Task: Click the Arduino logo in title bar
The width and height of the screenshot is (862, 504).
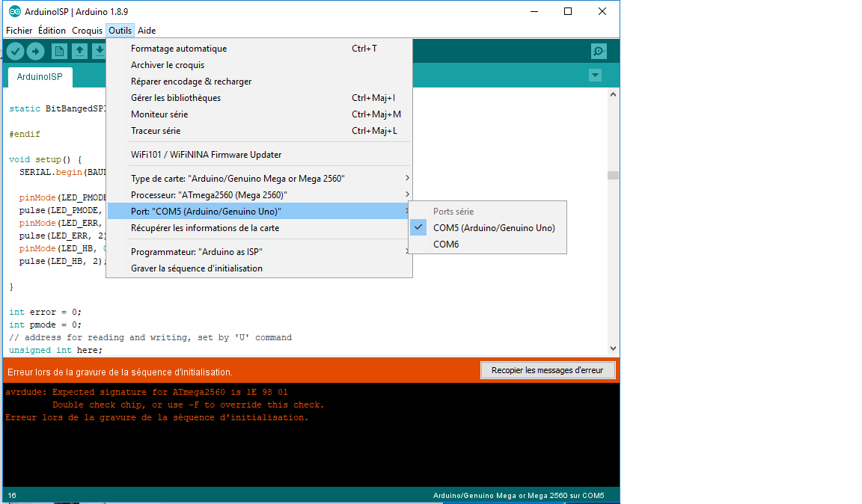Action: (15, 11)
